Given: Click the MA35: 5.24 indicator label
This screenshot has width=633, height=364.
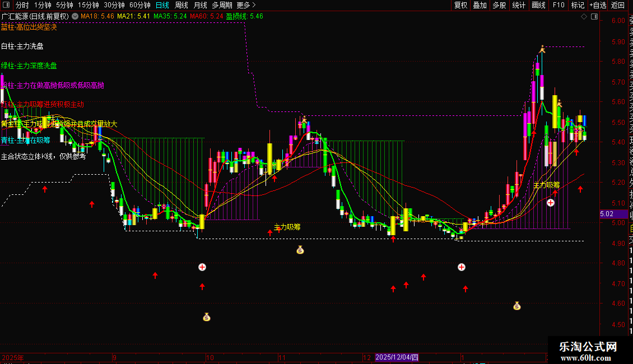Looking at the screenshot, I should tap(170, 17).
